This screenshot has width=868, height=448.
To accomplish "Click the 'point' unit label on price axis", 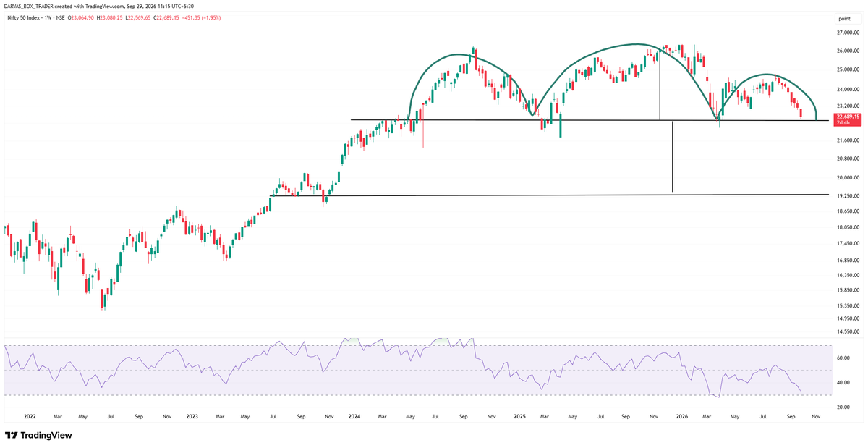I will tap(844, 17).
